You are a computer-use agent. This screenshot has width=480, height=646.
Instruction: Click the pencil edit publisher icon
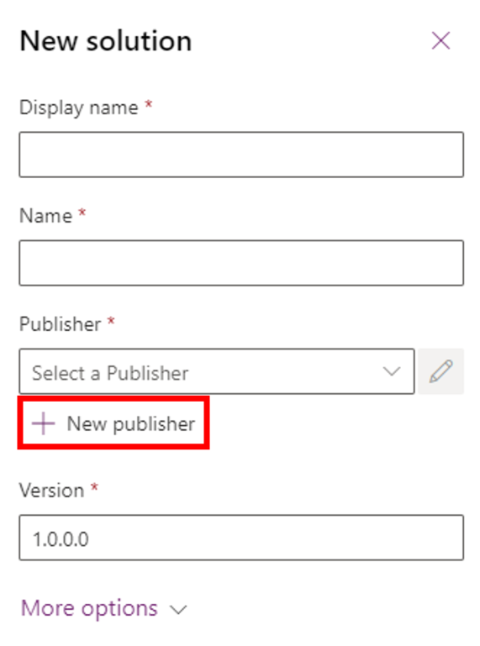click(441, 371)
